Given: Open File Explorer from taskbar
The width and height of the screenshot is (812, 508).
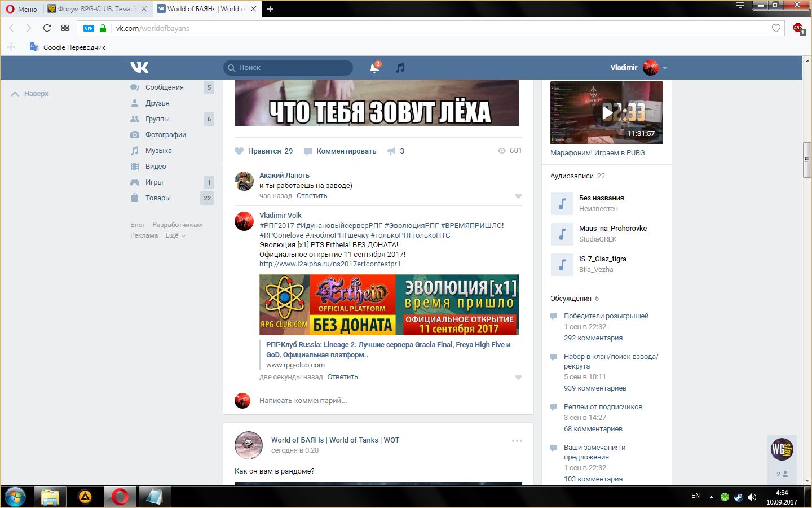Looking at the screenshot, I should [x=50, y=497].
